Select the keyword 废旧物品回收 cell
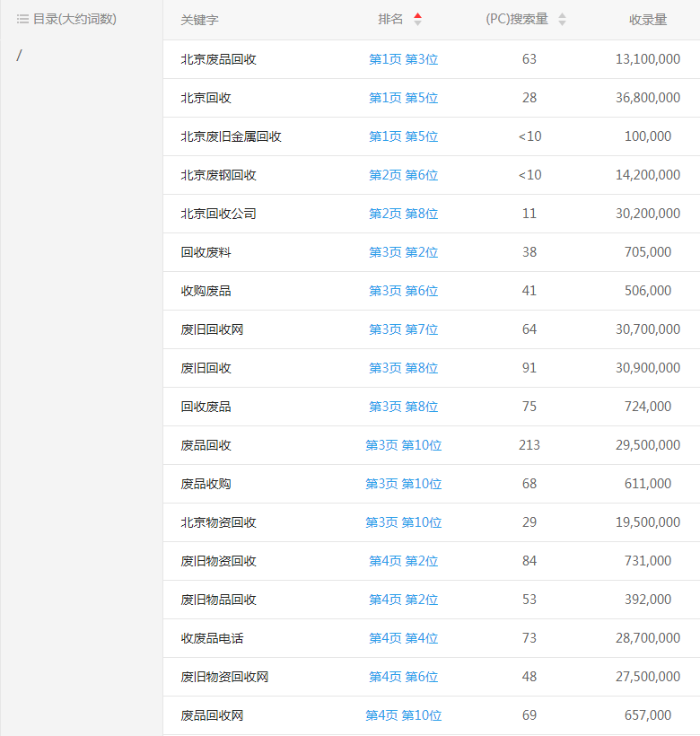This screenshot has width=700, height=736. tap(218, 600)
